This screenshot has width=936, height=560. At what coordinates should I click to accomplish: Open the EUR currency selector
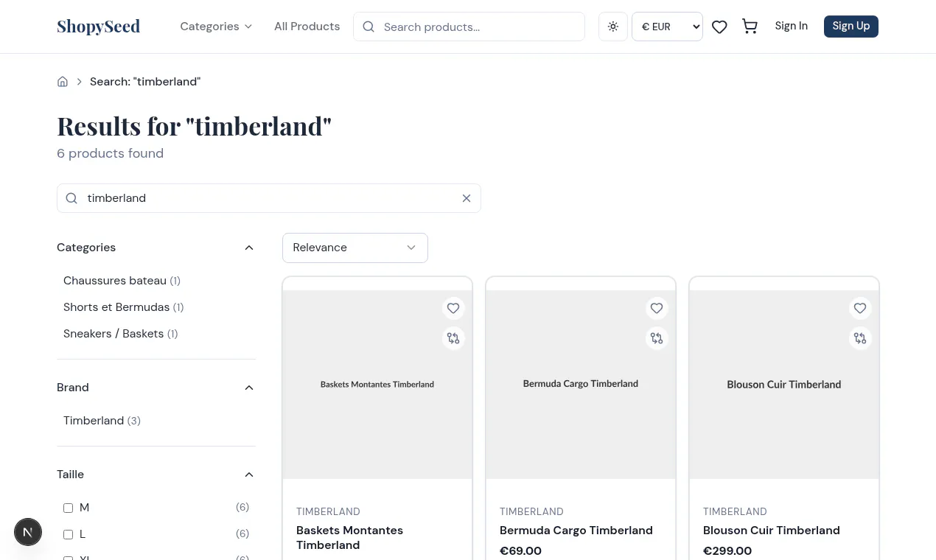coord(667,27)
